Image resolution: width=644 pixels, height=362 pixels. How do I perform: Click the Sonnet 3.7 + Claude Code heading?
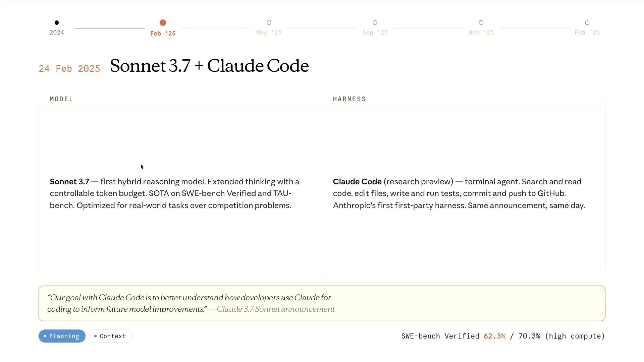[209, 66]
